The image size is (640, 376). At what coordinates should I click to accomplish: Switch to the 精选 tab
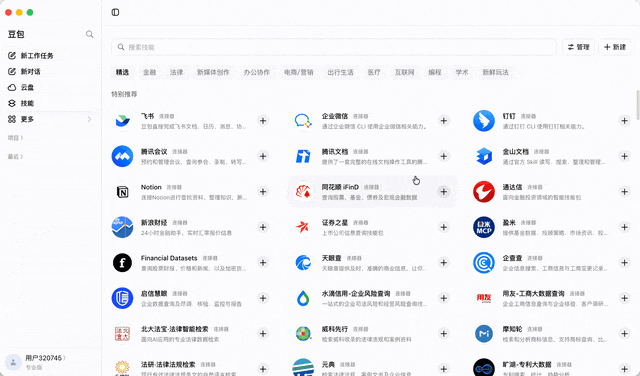pyautogui.click(x=122, y=72)
